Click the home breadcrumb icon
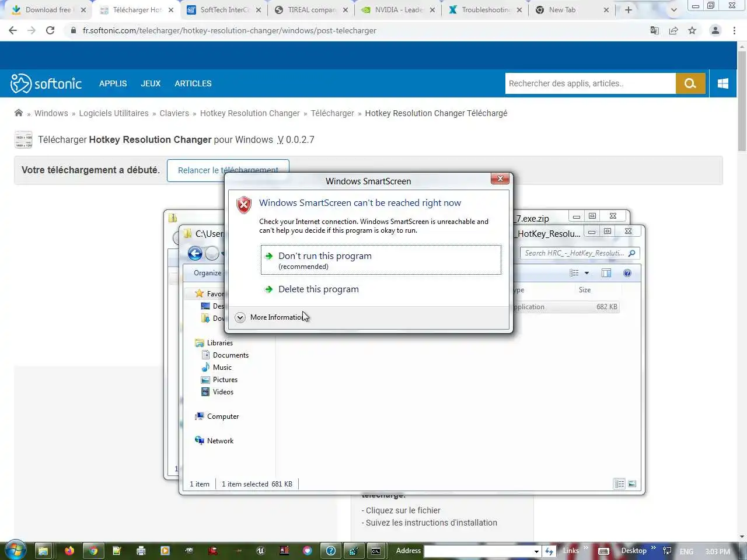Viewport: 747px width, 560px height. tap(19, 113)
